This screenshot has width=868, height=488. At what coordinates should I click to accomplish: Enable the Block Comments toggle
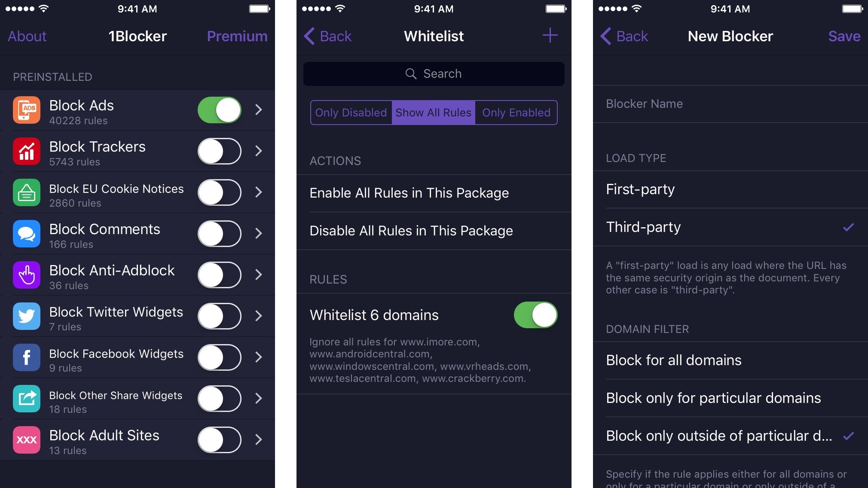pyautogui.click(x=218, y=233)
